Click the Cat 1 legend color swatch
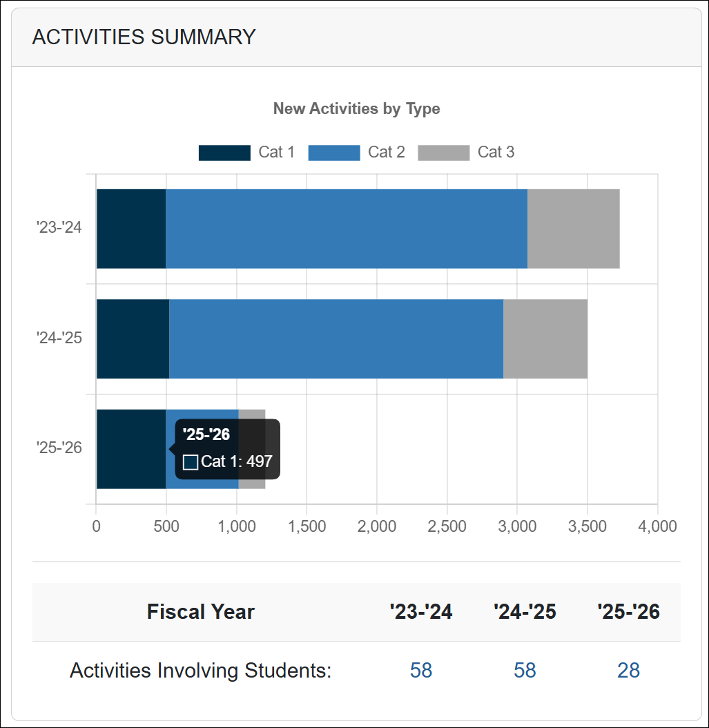This screenshot has width=709, height=728. 224,153
